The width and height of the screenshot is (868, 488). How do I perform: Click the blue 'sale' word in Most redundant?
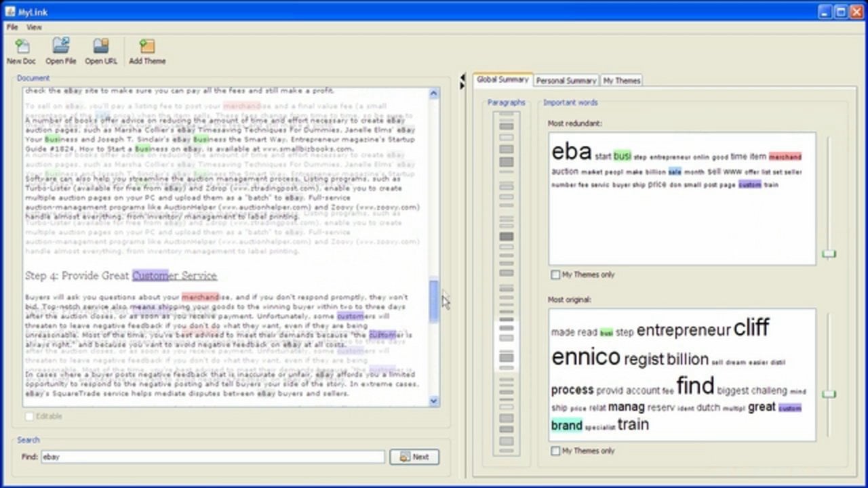point(675,172)
